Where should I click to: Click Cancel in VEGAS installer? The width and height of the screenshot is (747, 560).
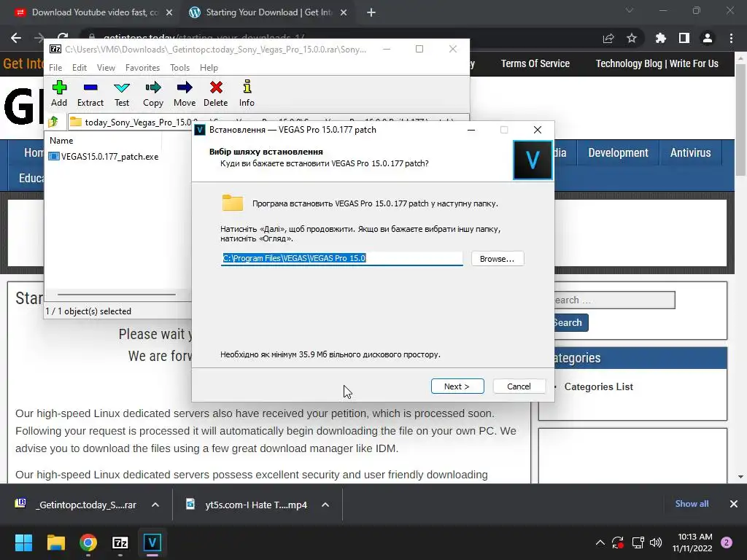click(x=519, y=386)
